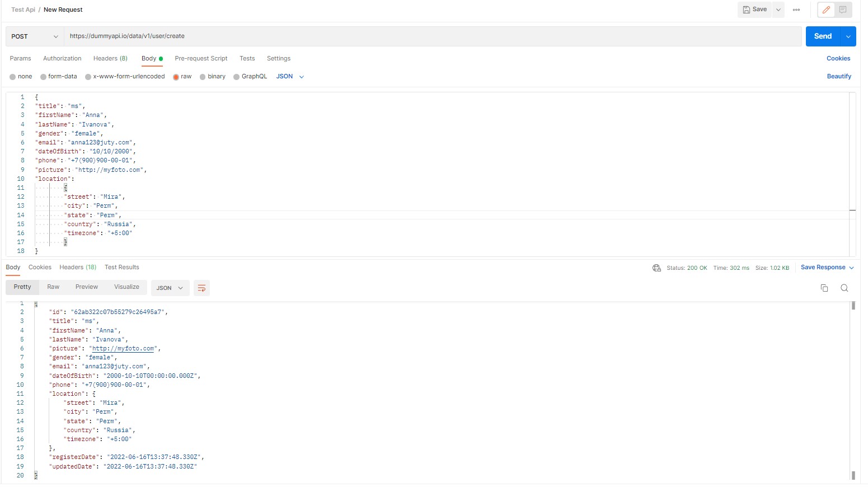The image size is (868, 487).
Task: Open Save Response options
Action: click(824, 267)
